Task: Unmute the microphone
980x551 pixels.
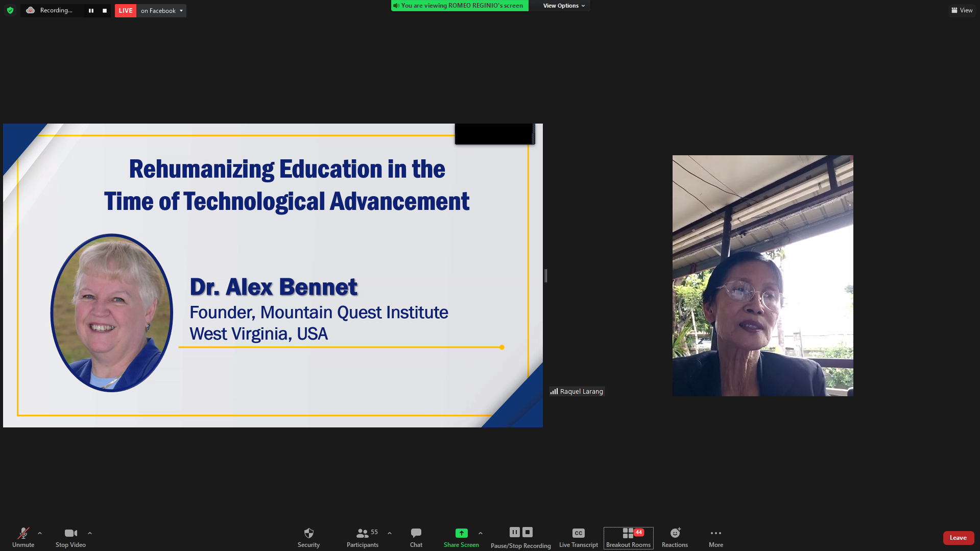Action: click(23, 533)
